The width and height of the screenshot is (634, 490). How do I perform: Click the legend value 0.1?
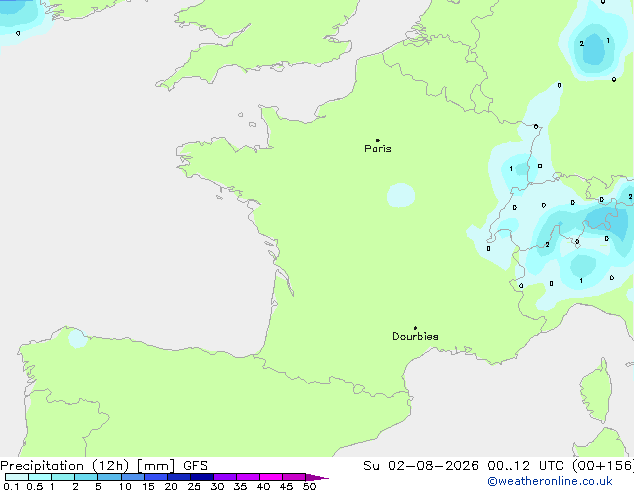click(x=11, y=486)
